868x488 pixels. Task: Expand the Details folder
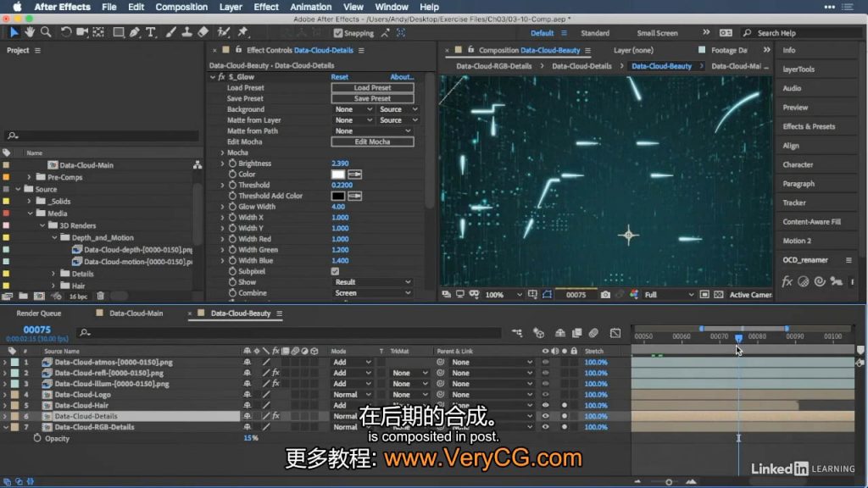53,274
